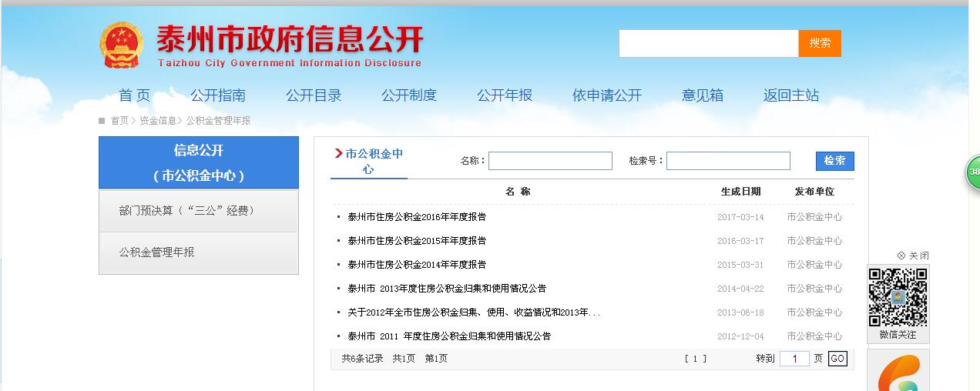
Task: Select 依申请公开 in the navigation bar
Action: pos(607,95)
